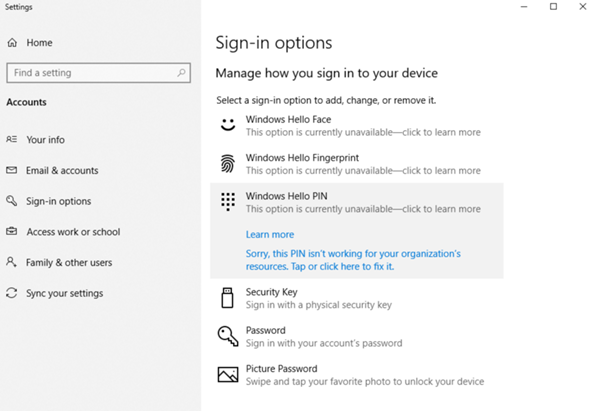
Task: Click 'Sign in with your account's password' text
Action: tap(324, 343)
